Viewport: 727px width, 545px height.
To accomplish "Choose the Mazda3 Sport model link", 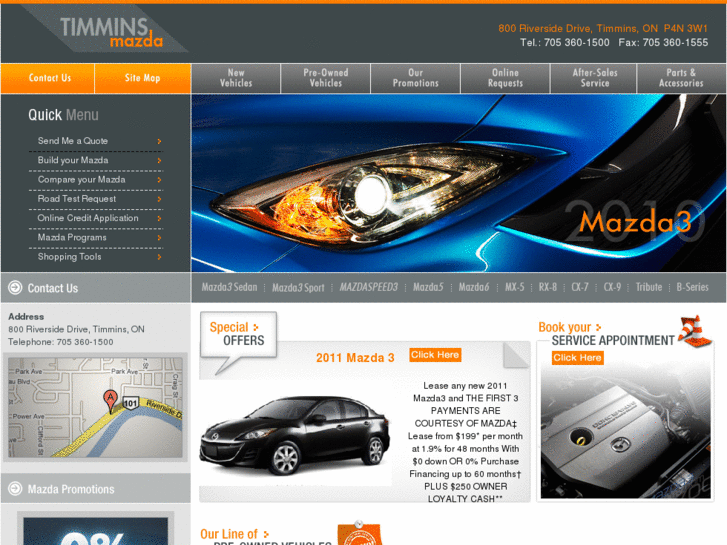I will click(298, 288).
